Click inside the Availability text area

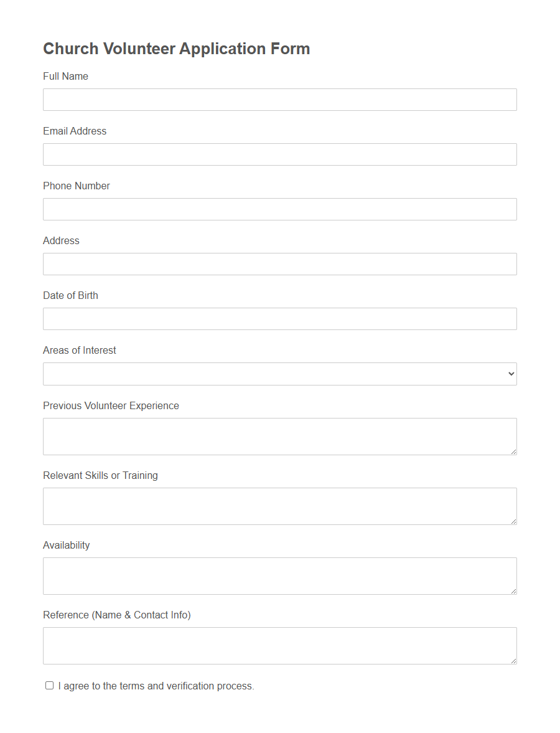point(279,575)
